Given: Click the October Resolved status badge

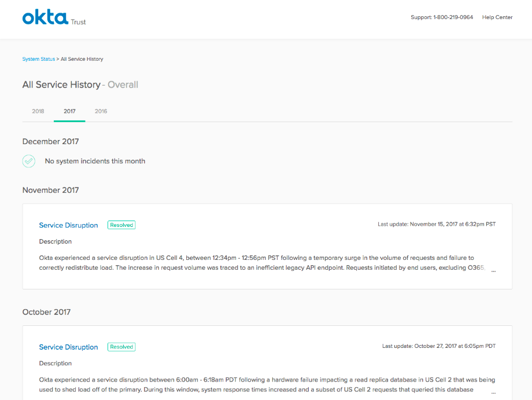Looking at the screenshot, I should click(121, 347).
